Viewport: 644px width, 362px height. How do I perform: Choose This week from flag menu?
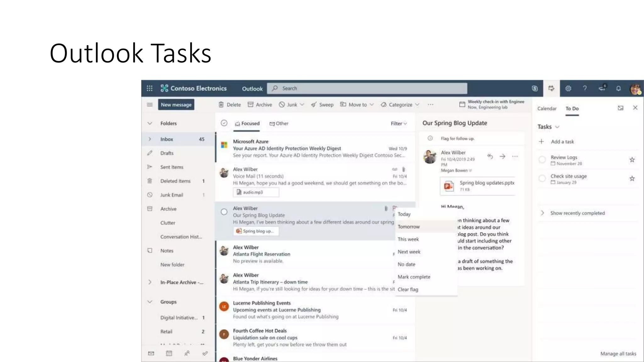point(426,239)
